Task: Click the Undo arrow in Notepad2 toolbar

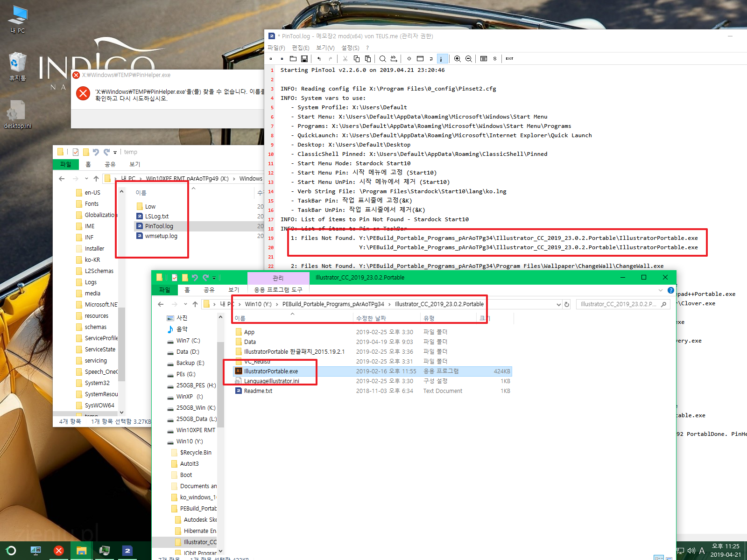Action: (x=319, y=59)
